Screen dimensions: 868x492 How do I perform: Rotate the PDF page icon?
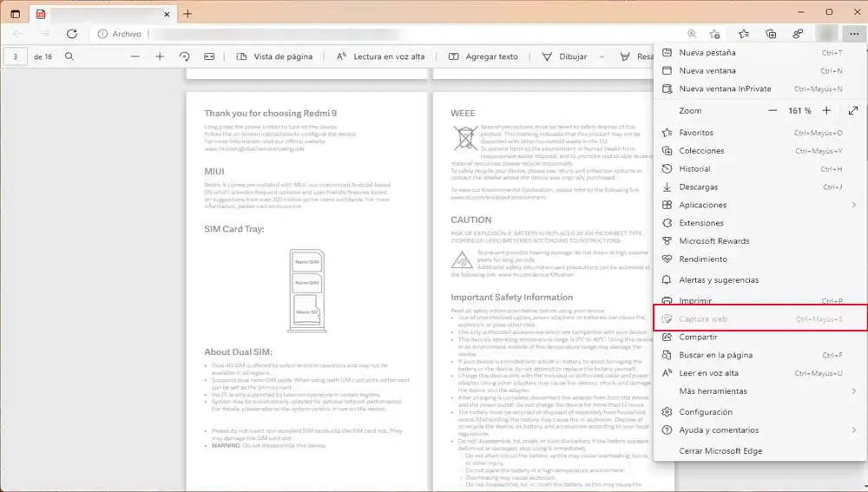[x=184, y=56]
